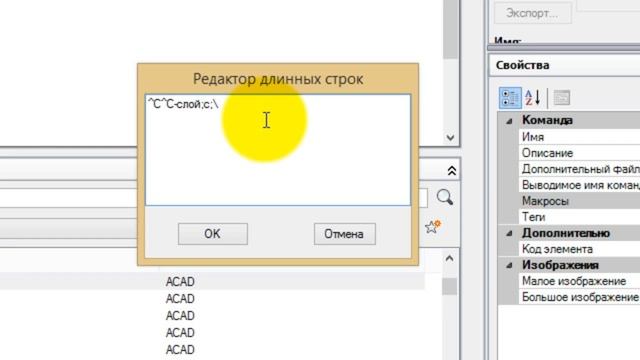Sort properties alphabetically with the A-Z icon
Image resolution: width=640 pixels, height=360 pixels.
coord(533,98)
